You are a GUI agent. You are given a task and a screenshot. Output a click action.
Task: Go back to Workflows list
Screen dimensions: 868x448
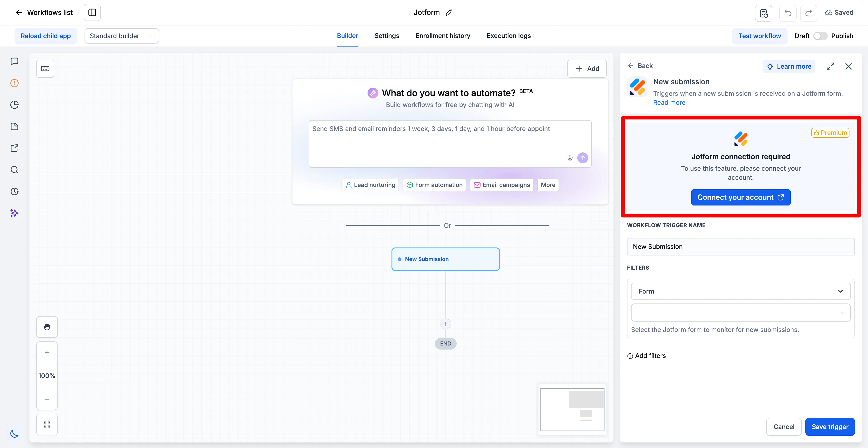pyautogui.click(x=44, y=12)
